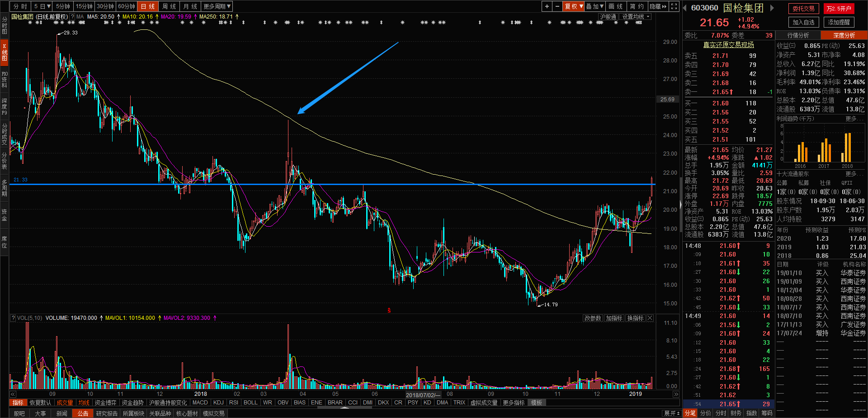Zoom out chart with minus icon
The width and height of the screenshot is (868, 418).
(x=557, y=6)
